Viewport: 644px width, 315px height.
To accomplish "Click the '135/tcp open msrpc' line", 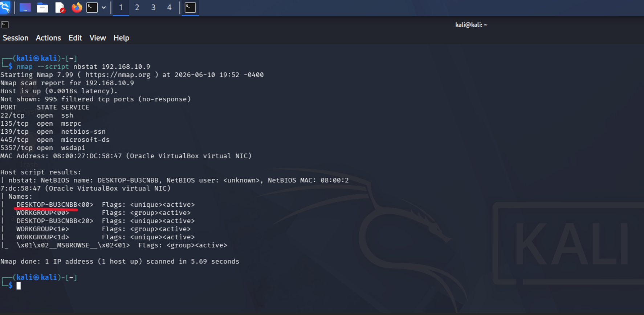I will [x=41, y=124].
